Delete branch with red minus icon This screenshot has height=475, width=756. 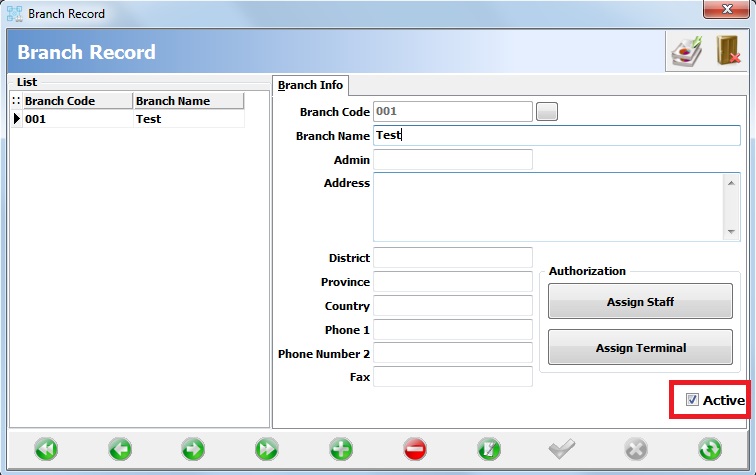point(415,449)
